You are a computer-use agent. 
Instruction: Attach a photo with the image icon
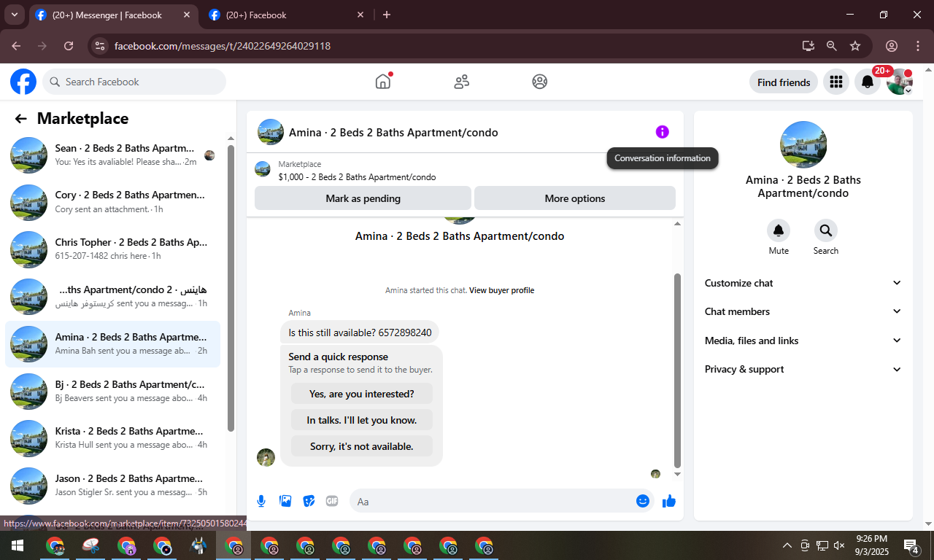(x=285, y=501)
